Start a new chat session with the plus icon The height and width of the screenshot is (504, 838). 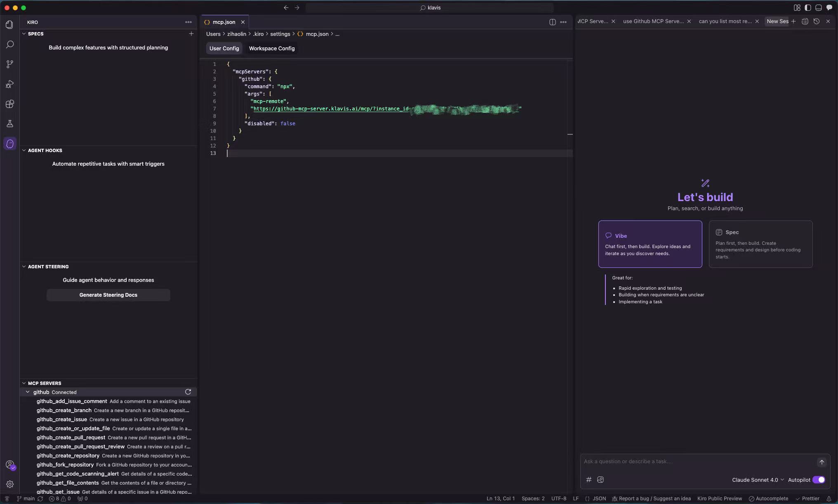[793, 21]
